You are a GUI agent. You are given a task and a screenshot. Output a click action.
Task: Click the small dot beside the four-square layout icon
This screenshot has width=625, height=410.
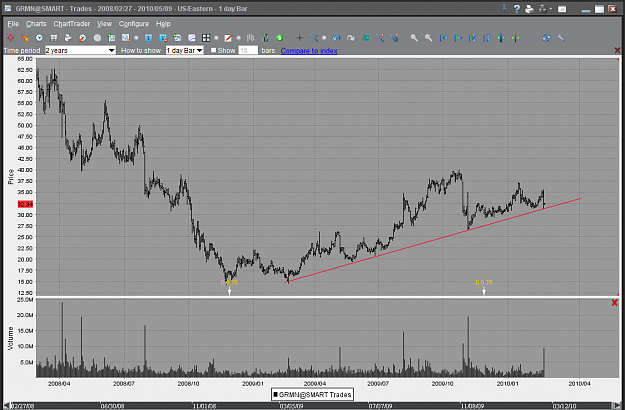[216, 38]
